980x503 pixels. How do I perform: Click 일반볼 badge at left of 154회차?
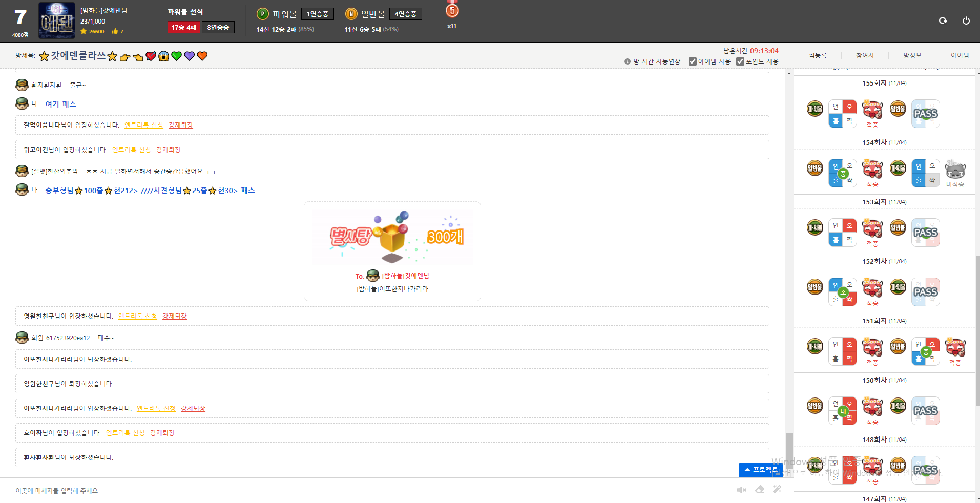tap(815, 168)
